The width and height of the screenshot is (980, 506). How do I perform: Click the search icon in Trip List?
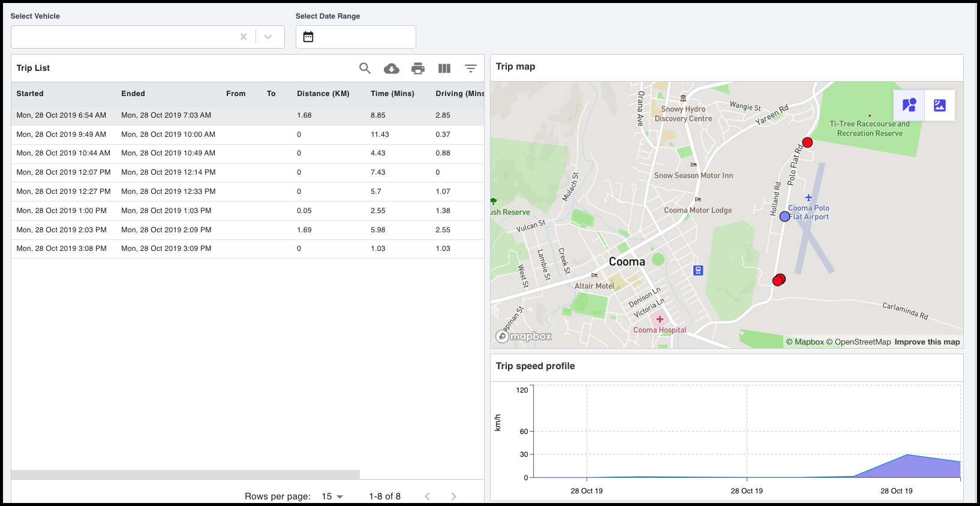coord(365,68)
